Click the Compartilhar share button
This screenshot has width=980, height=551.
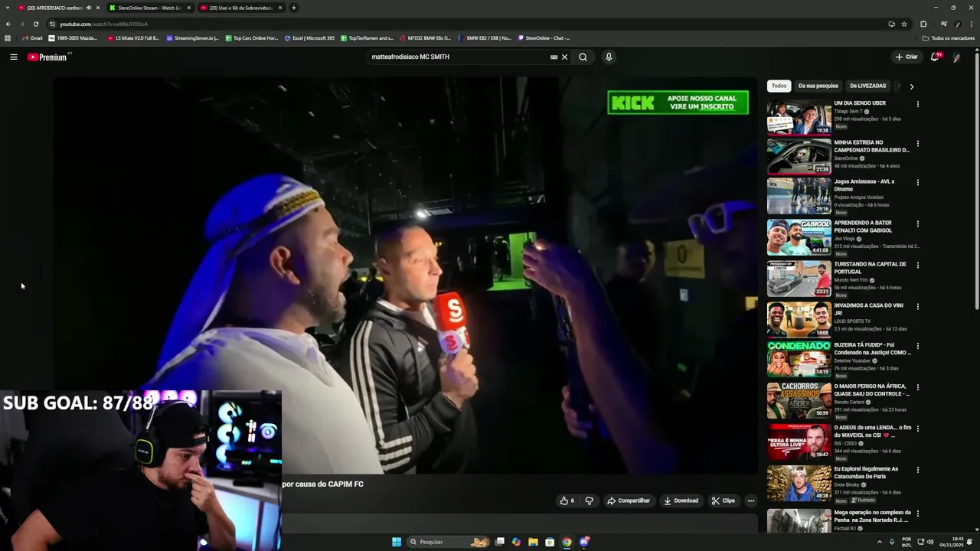[629, 500]
